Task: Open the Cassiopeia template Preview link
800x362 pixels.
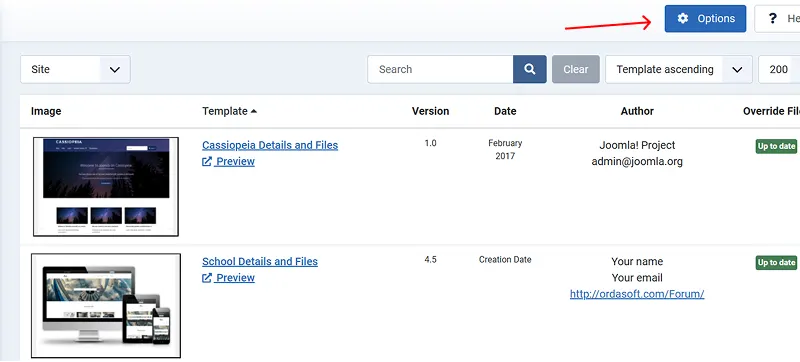Action: (x=229, y=162)
